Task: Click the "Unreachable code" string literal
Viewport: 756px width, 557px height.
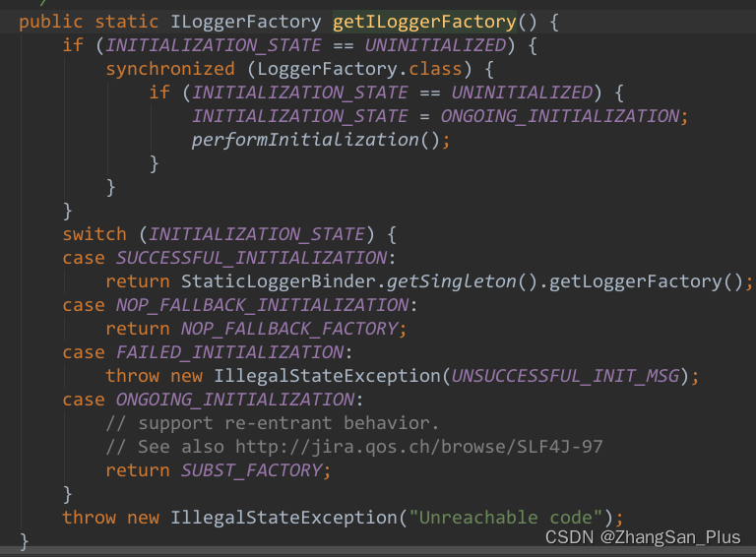Action: point(506,518)
